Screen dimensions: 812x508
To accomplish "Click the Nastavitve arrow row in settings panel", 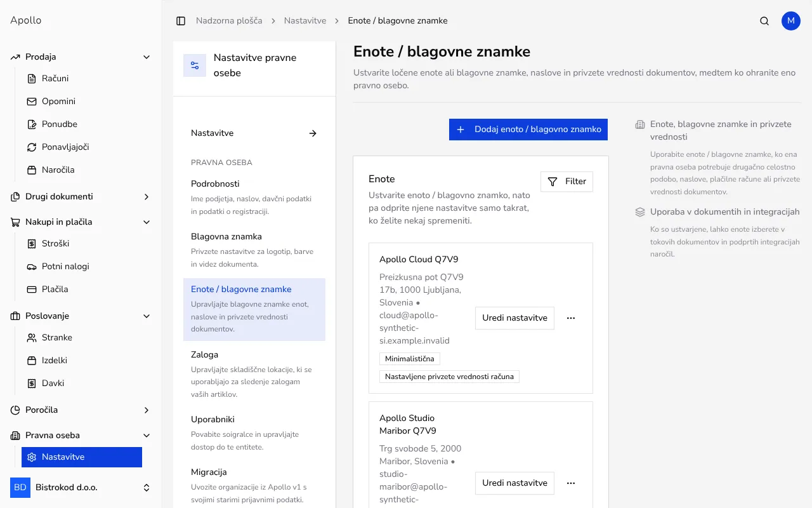I will point(254,133).
